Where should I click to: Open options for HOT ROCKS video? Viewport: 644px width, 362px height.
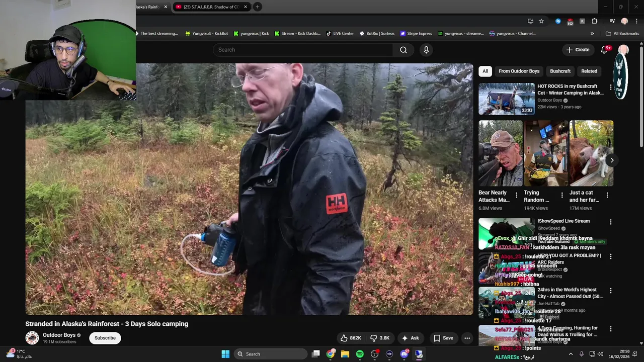[610, 87]
